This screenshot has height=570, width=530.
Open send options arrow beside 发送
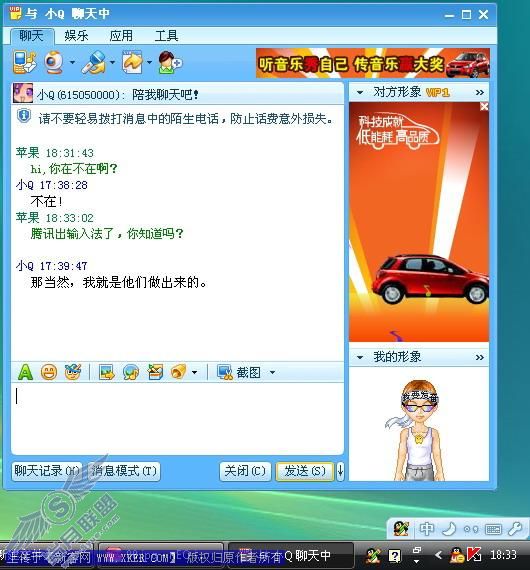coord(340,471)
